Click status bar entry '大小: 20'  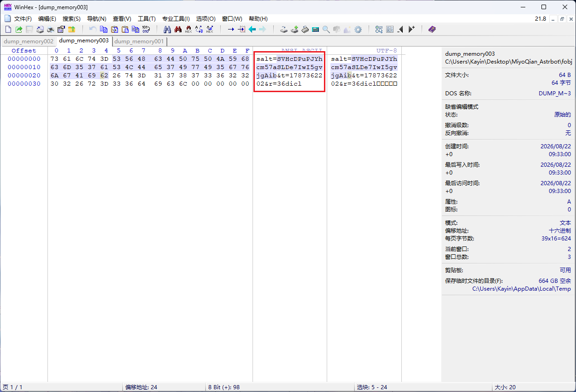coord(505,387)
